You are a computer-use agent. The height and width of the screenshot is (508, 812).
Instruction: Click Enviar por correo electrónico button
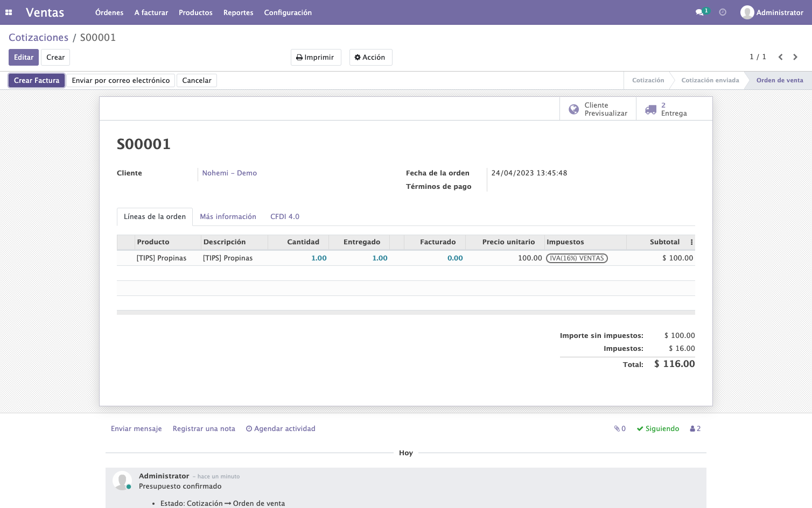click(x=121, y=81)
